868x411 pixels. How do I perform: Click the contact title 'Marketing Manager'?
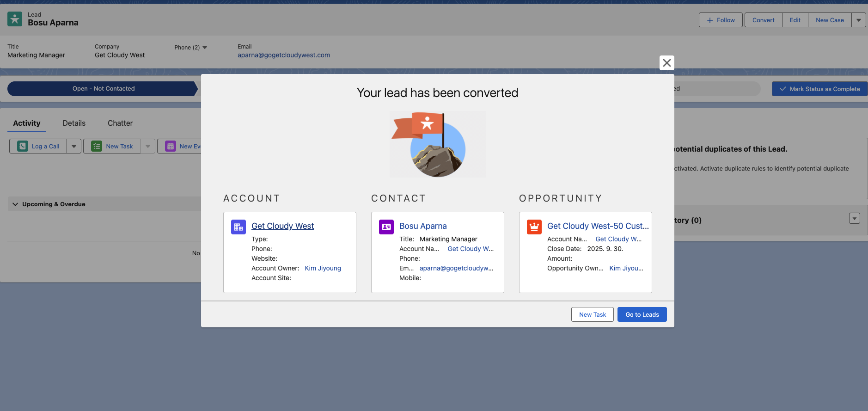[x=448, y=239]
